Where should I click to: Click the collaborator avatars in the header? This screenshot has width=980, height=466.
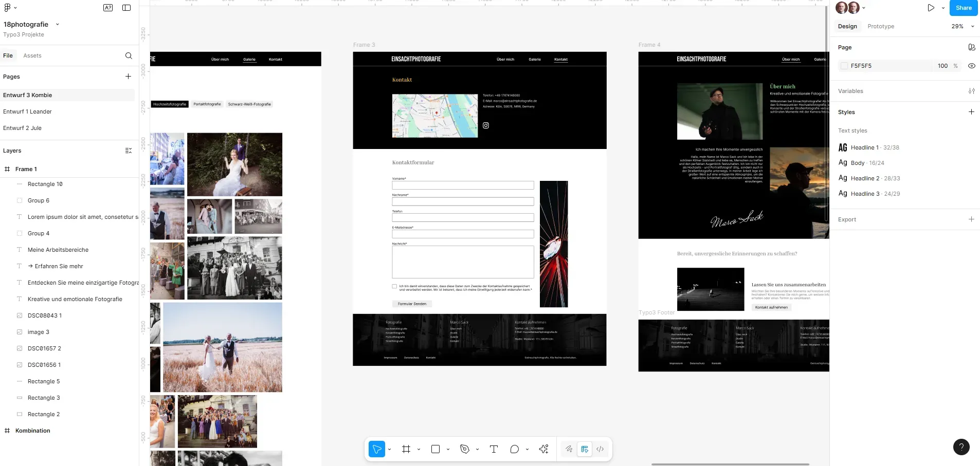[x=847, y=8]
